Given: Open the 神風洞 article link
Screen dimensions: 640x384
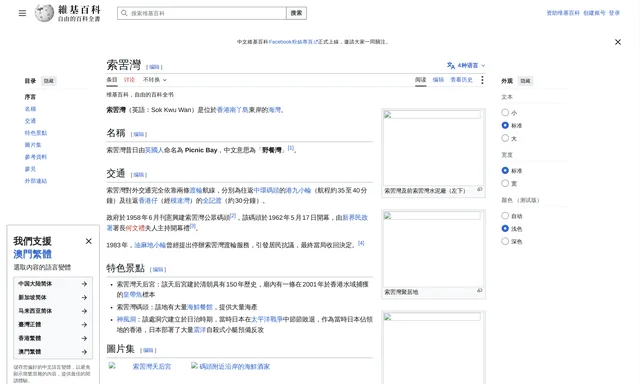Looking at the screenshot, I should pos(126,319).
